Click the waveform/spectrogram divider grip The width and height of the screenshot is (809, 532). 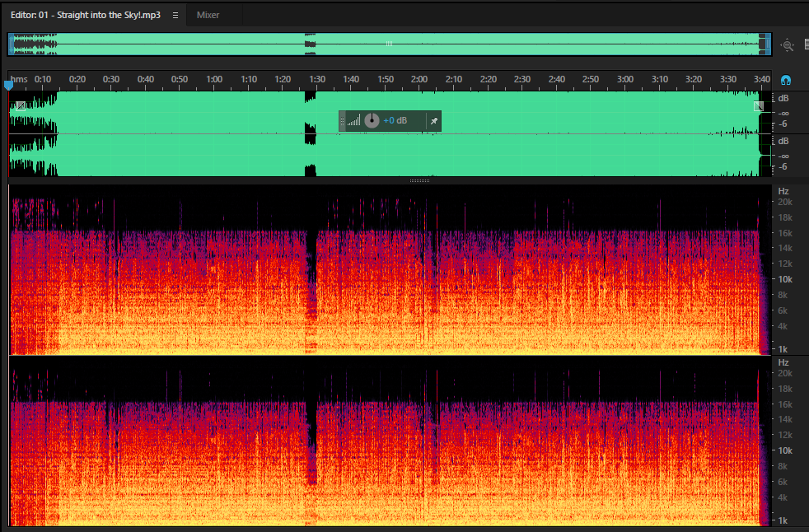(419, 180)
